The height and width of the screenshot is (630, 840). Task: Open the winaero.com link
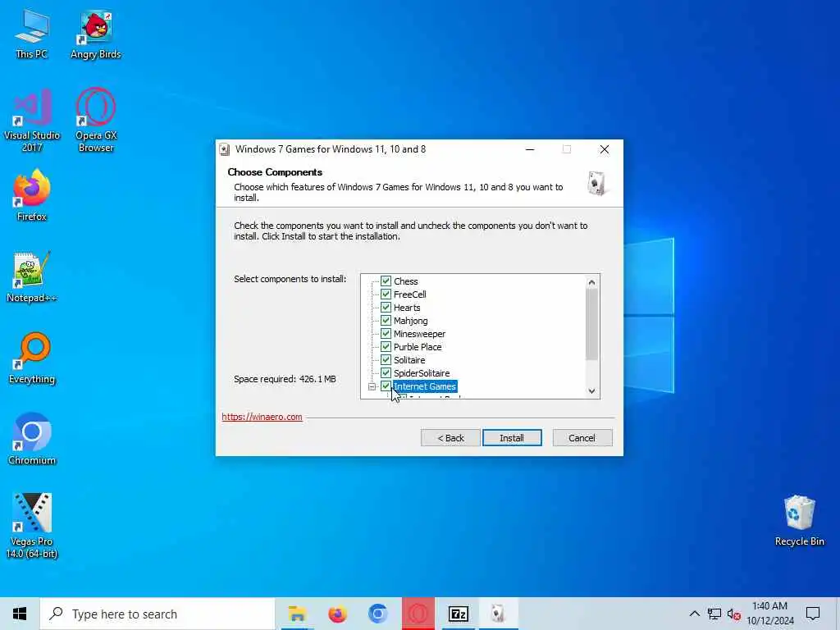pos(262,417)
